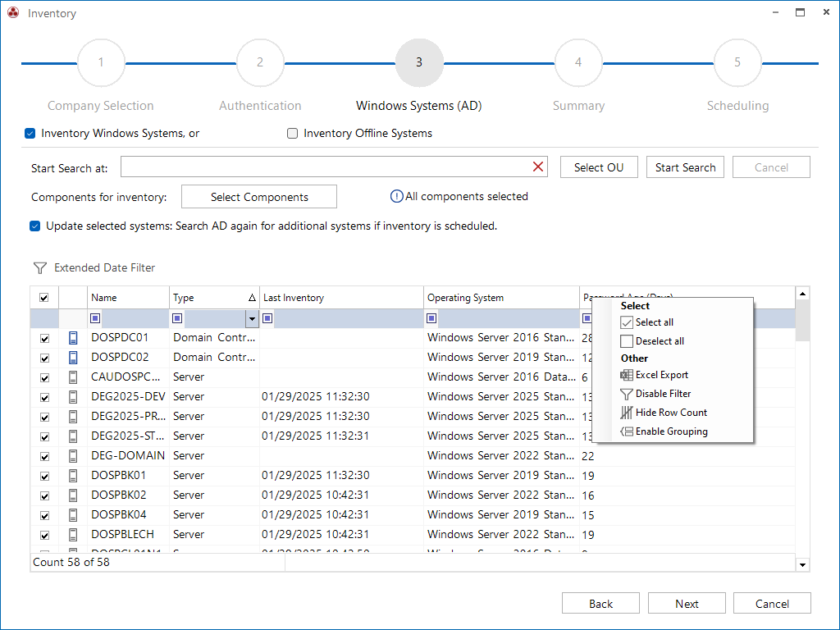The width and height of the screenshot is (840, 630).
Task: Toggle the select-all checkbox in table header
Action: tap(44, 298)
